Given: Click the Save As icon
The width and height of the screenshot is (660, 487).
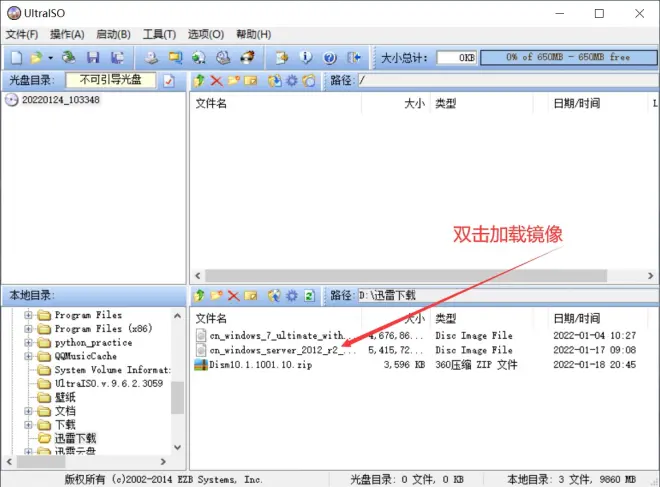Looking at the screenshot, I should pyautogui.click(x=117, y=58).
